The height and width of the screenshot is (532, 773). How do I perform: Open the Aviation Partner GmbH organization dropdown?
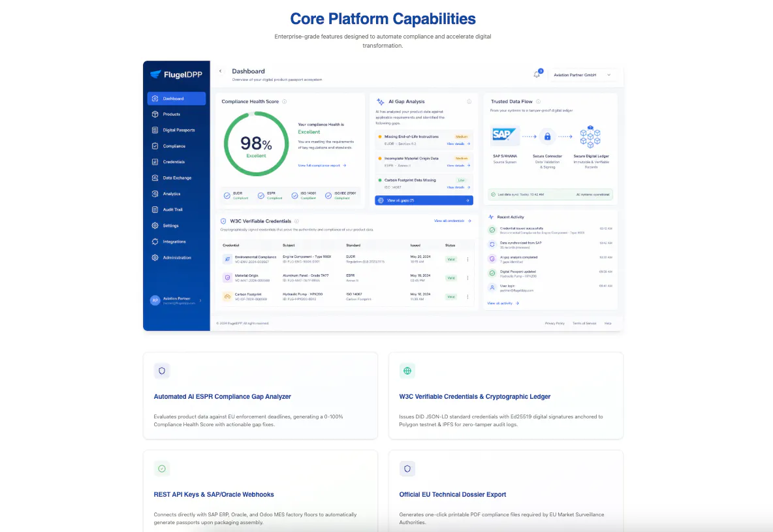582,75
